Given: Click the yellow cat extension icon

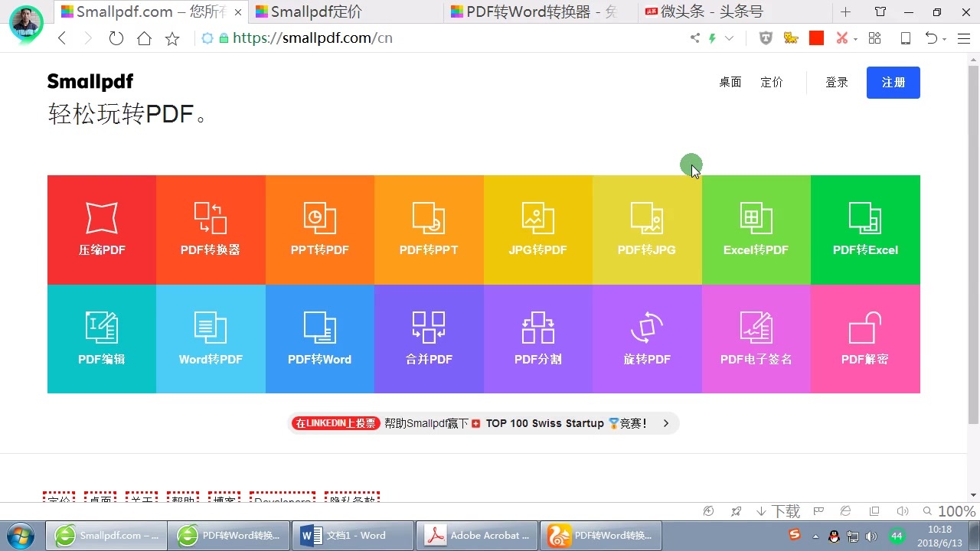Looking at the screenshot, I should [x=791, y=38].
